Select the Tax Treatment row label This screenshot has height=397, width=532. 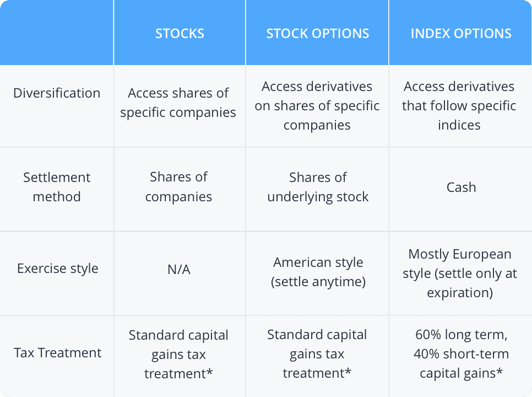click(57, 353)
